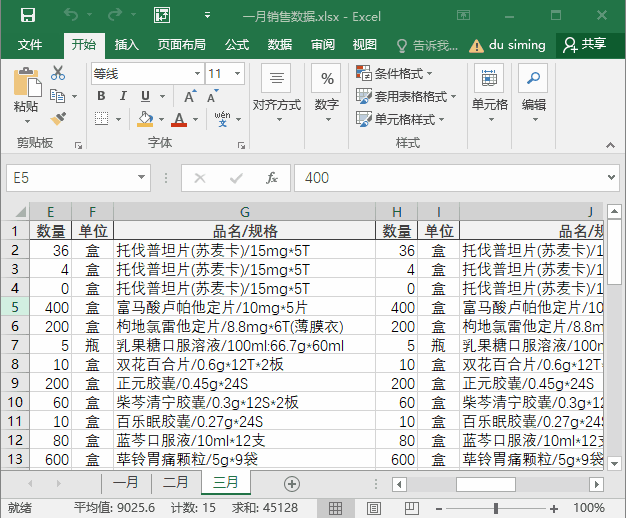The image size is (626, 518).
Task: Click the yellow fill color bucket
Action: click(x=145, y=119)
